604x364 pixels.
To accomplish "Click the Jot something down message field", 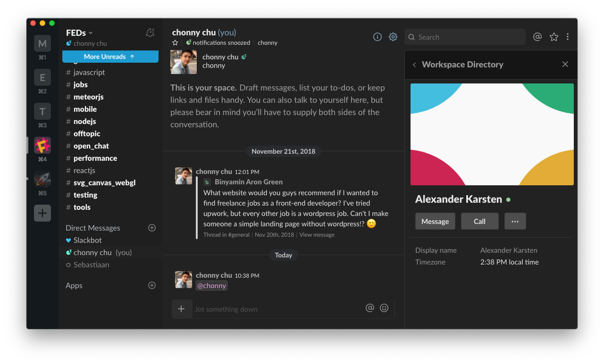I will click(278, 309).
